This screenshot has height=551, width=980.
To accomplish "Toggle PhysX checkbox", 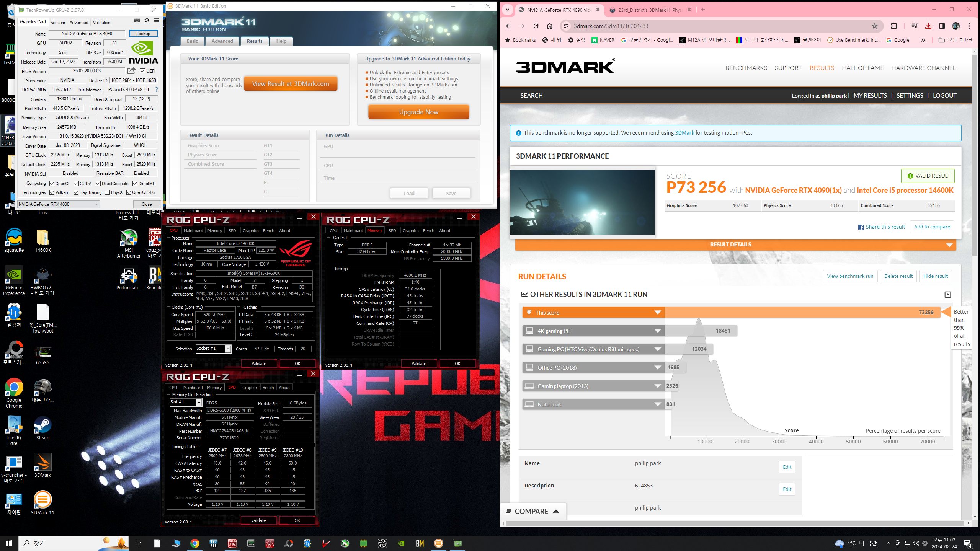I will tap(108, 192).
